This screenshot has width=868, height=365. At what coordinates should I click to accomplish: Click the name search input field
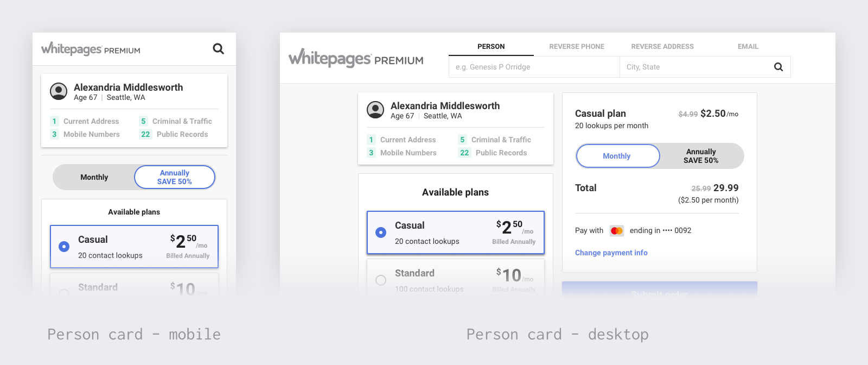point(534,67)
